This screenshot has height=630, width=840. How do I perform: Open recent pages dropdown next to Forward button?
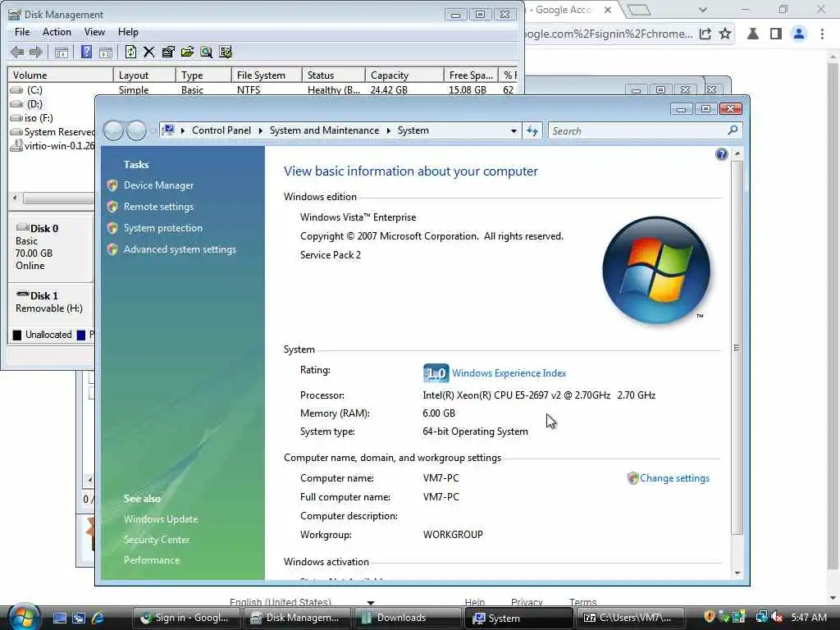153,130
